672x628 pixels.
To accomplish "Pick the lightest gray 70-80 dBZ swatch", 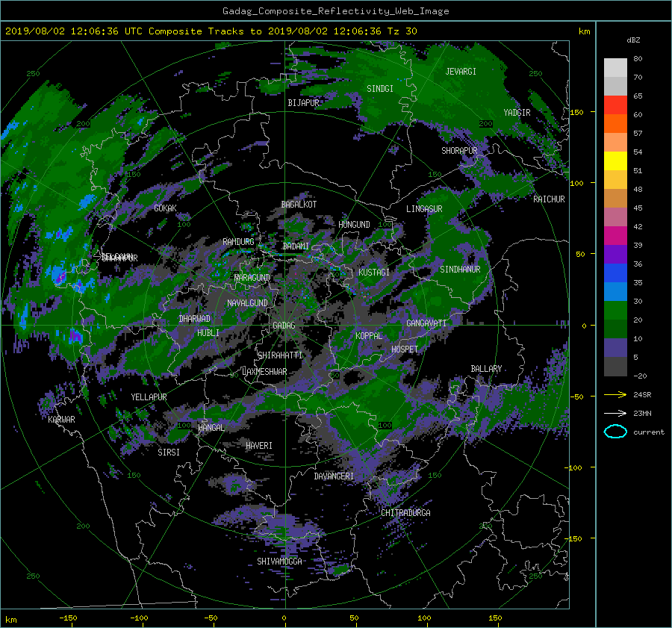I will [615, 68].
